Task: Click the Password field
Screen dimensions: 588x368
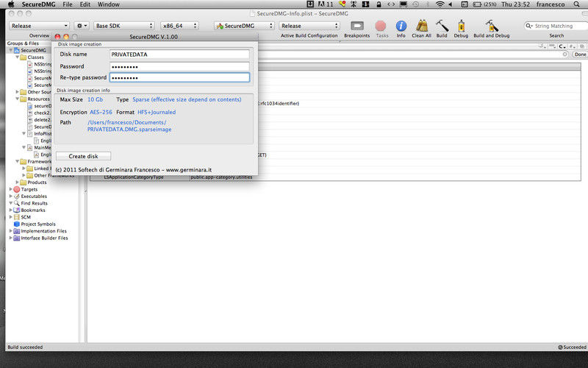Action: pyautogui.click(x=179, y=66)
